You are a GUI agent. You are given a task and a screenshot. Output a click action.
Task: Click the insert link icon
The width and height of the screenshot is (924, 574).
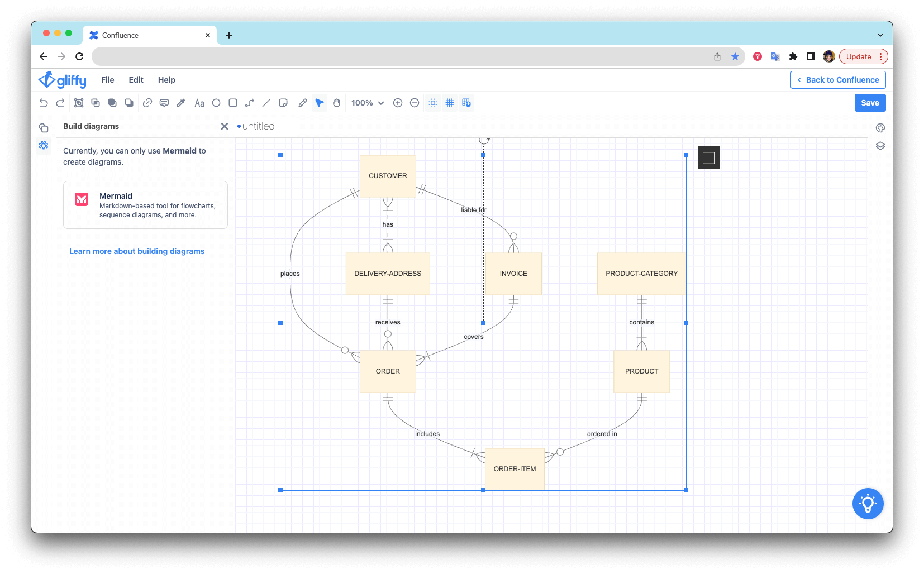(x=147, y=103)
